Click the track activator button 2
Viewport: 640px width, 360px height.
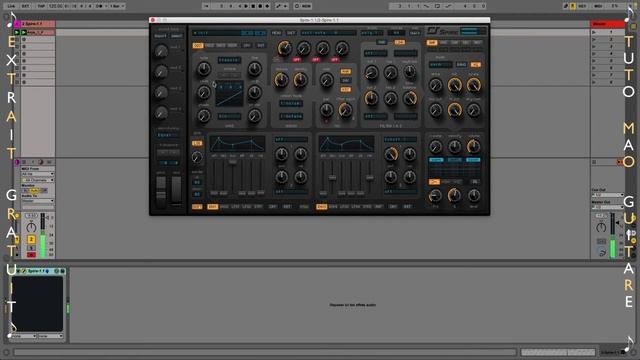point(31,239)
